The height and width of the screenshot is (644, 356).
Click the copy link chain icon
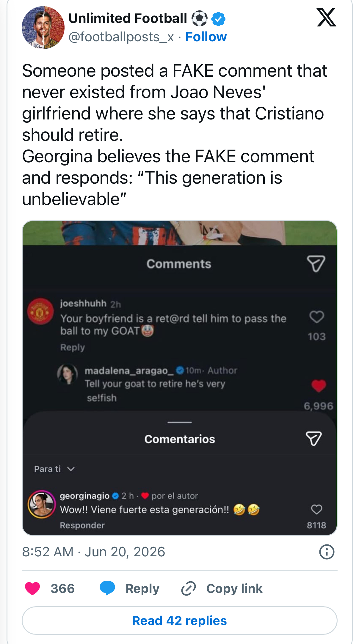[x=189, y=588]
